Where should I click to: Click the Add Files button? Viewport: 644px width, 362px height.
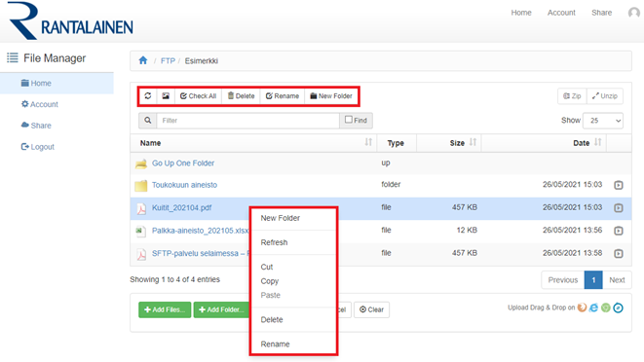[x=165, y=309]
